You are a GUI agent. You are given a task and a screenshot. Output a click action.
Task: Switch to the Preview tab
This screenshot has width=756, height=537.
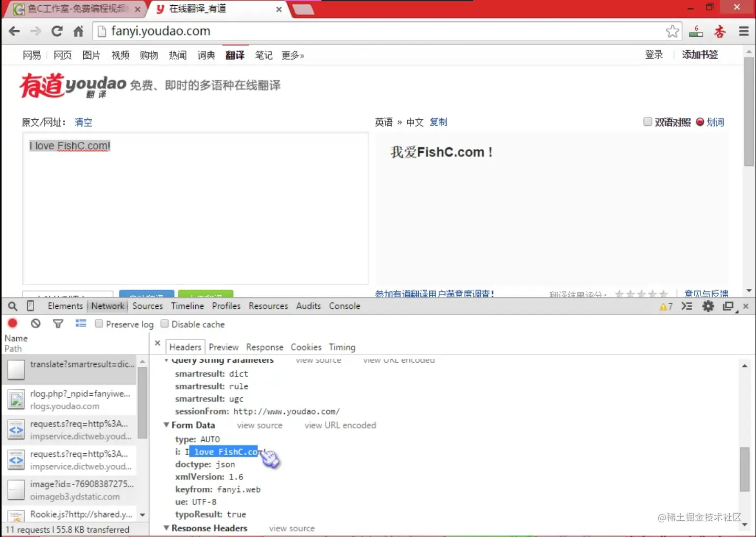224,347
